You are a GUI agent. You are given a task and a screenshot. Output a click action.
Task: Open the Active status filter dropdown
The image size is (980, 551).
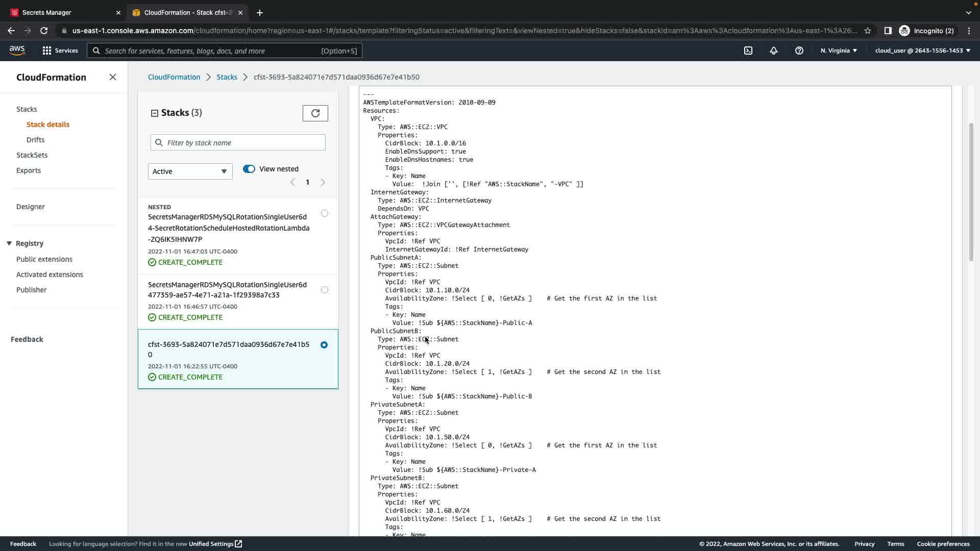tap(190, 171)
